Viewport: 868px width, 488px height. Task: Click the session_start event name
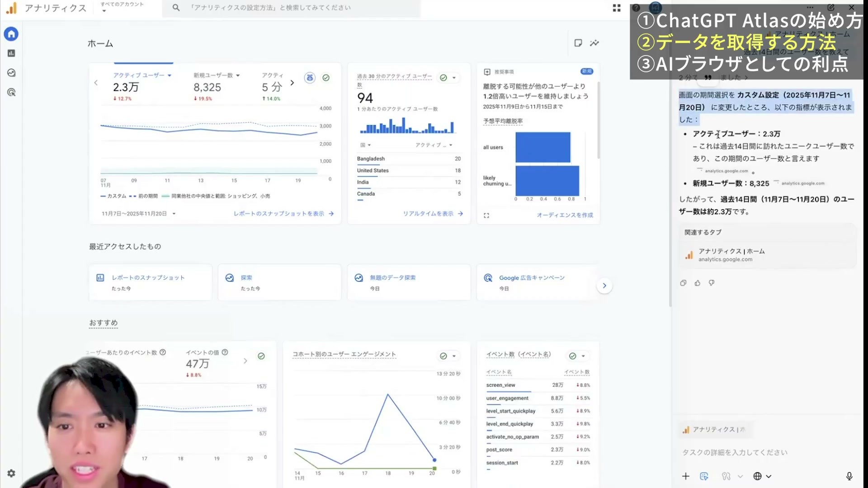point(502,463)
